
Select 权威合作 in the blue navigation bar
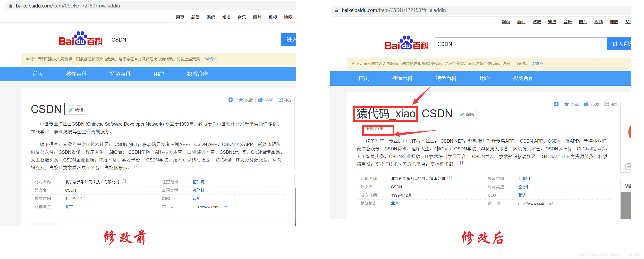(x=197, y=74)
